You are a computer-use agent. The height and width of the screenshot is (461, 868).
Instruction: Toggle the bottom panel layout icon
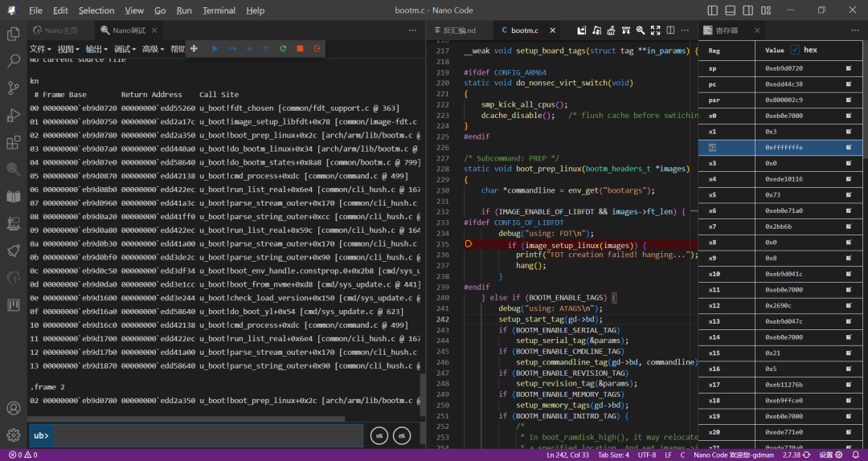point(730,10)
